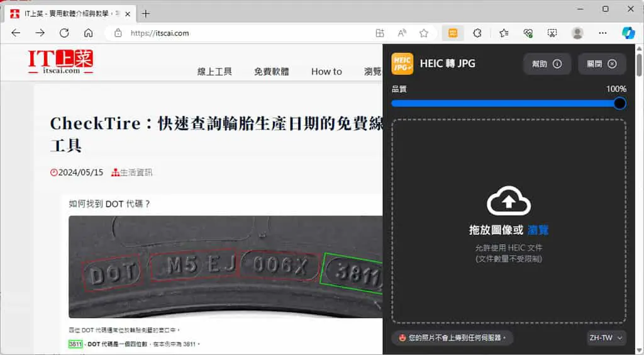Open the HEIC to JPG extension icon
The image size is (644, 355).
[x=453, y=33]
